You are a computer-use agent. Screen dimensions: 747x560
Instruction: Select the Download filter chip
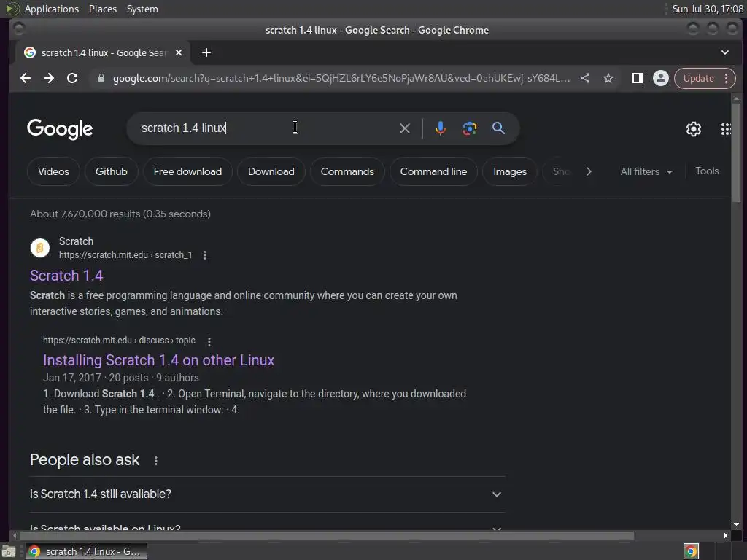tap(271, 171)
